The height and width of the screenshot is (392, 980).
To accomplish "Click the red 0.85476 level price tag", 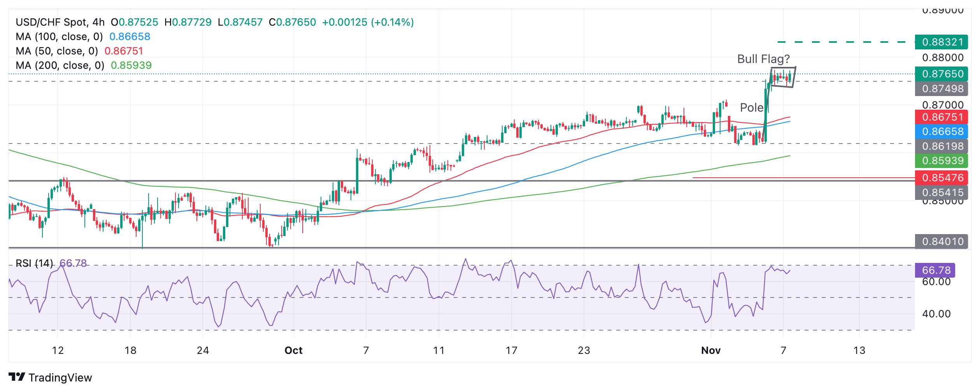I will pos(941,178).
